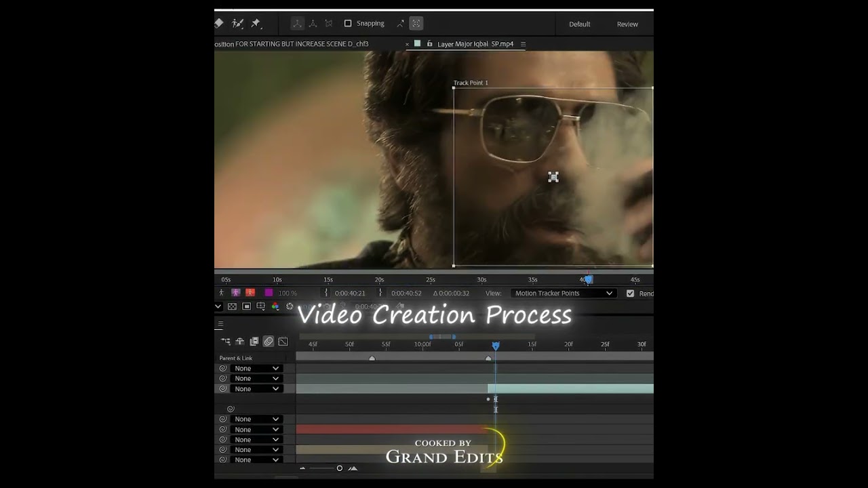Open the selected third layer's parent dropdown

point(256,389)
